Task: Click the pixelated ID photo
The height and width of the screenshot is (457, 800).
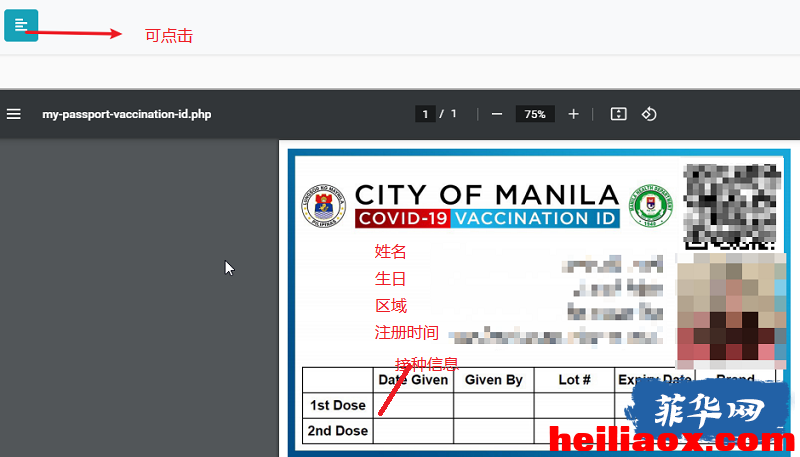Action: (x=731, y=311)
